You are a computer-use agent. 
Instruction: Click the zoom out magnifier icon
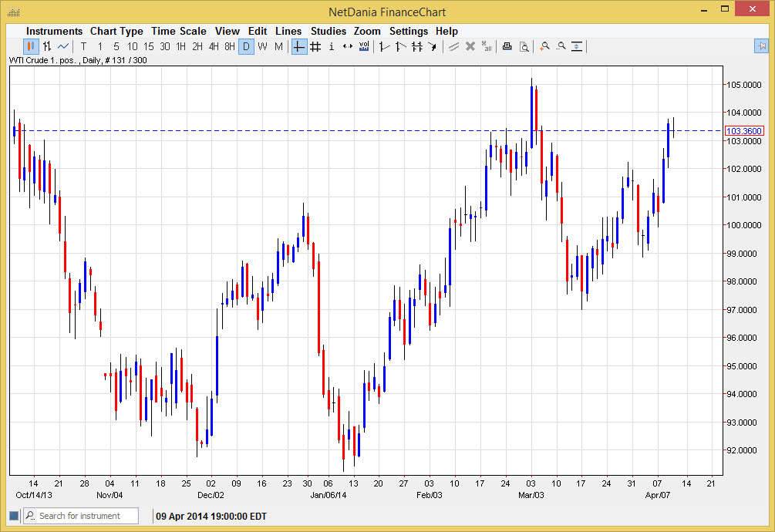coord(561,46)
